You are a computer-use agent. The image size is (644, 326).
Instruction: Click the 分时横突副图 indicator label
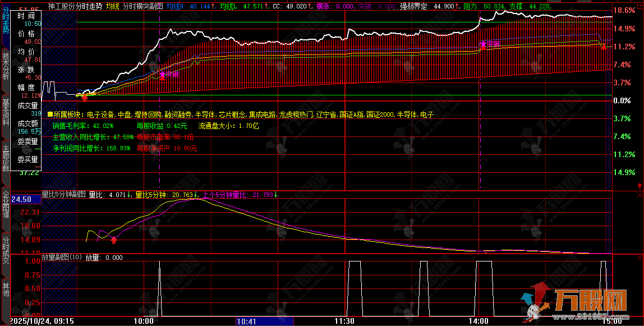(x=142, y=6)
